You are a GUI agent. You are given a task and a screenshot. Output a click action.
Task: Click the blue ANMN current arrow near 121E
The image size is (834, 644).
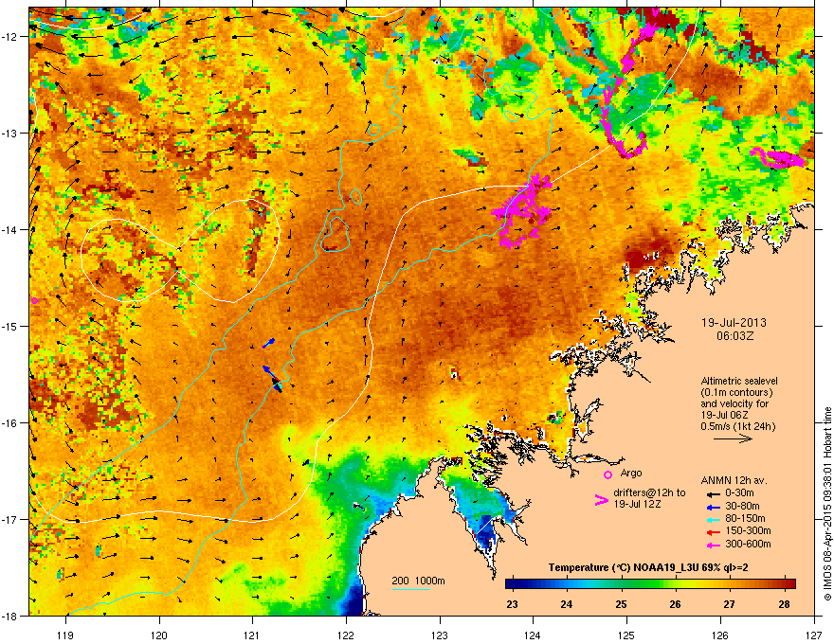tap(269, 343)
